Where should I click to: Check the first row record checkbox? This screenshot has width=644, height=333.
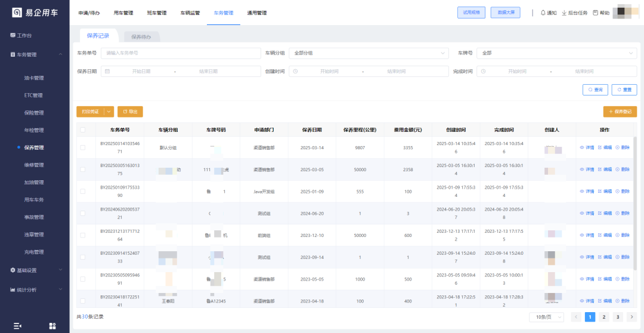click(82, 147)
